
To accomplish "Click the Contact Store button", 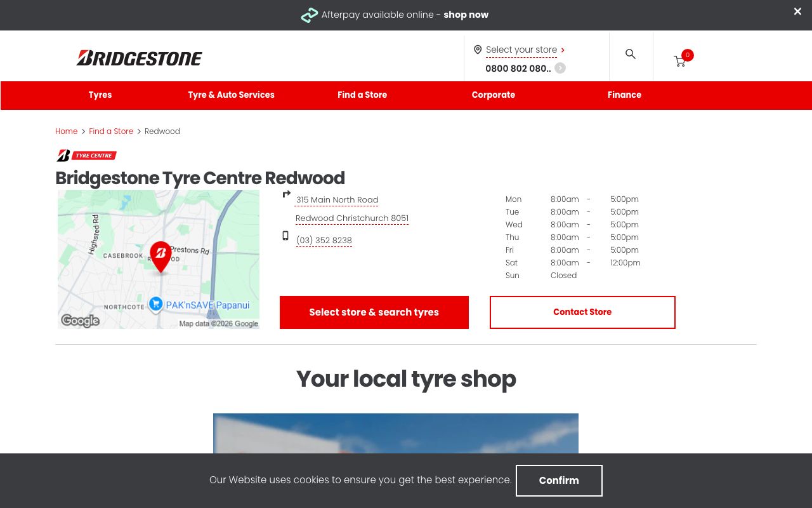I will tap(582, 312).
